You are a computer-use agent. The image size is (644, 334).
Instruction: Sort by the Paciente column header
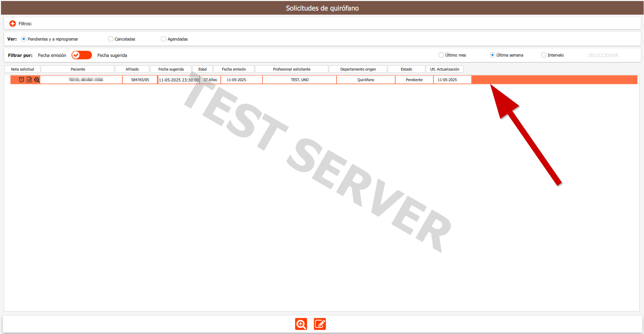pyautogui.click(x=78, y=69)
